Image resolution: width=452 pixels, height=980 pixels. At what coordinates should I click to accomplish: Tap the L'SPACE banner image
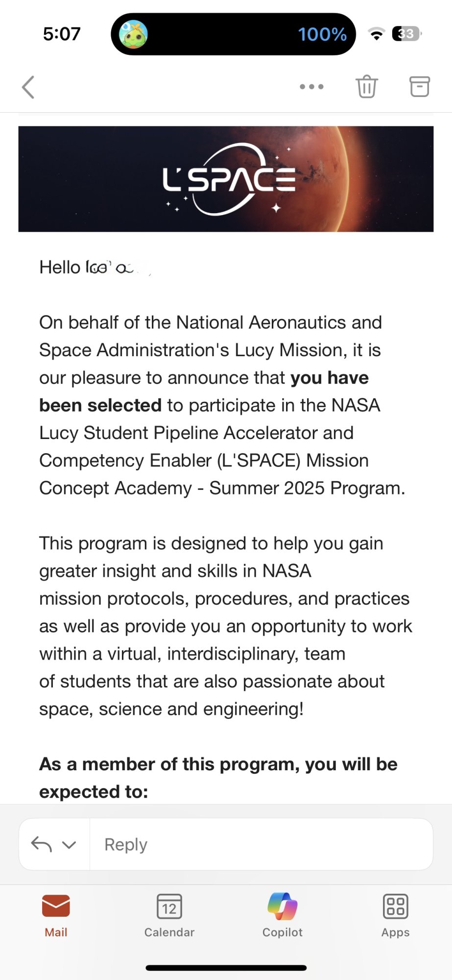226,179
